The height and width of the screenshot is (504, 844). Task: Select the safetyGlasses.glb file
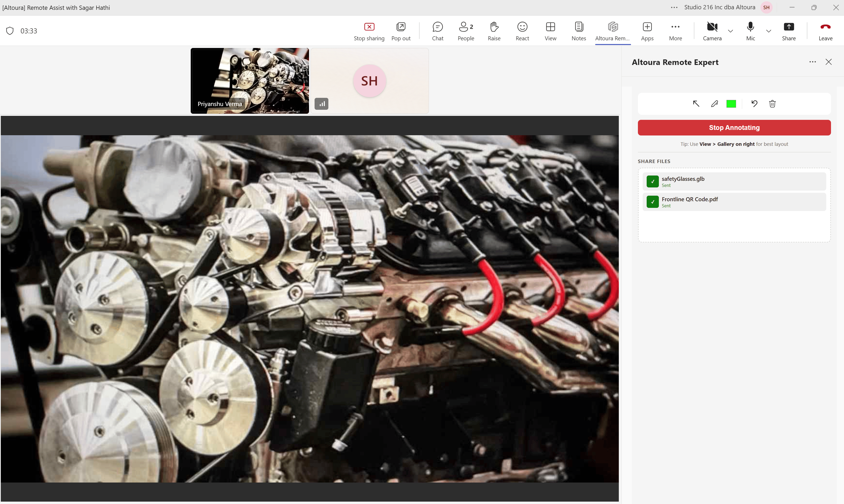pos(734,182)
